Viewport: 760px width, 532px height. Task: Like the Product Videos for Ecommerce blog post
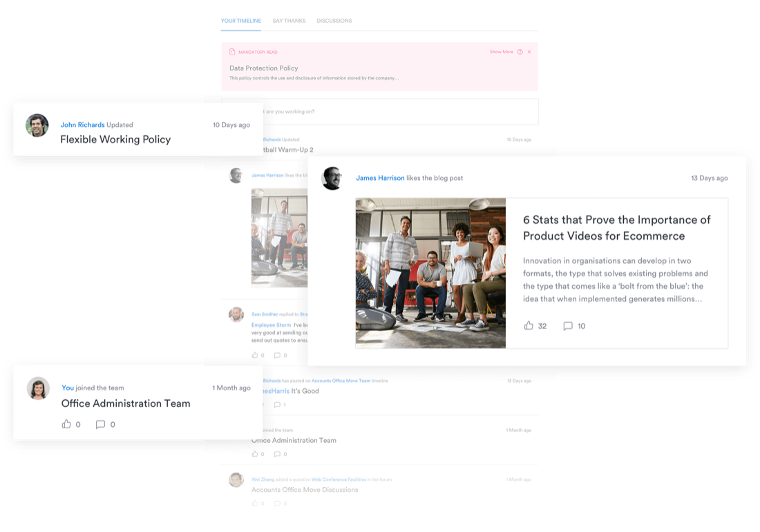click(529, 325)
